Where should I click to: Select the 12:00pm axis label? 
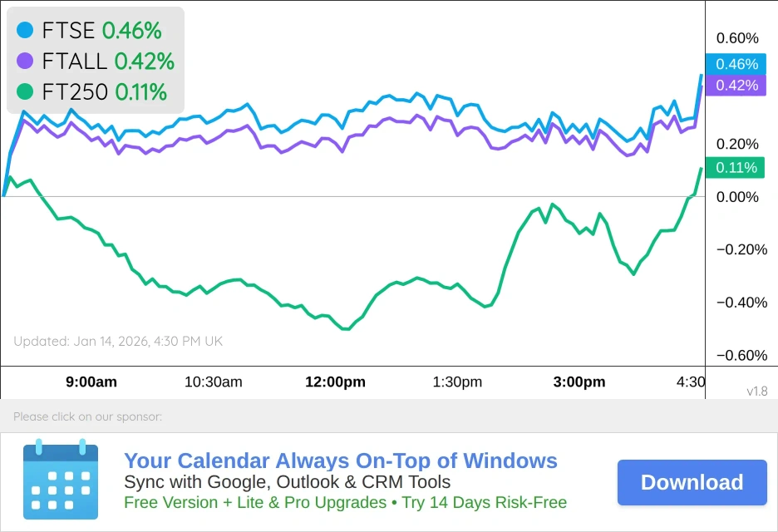click(335, 382)
